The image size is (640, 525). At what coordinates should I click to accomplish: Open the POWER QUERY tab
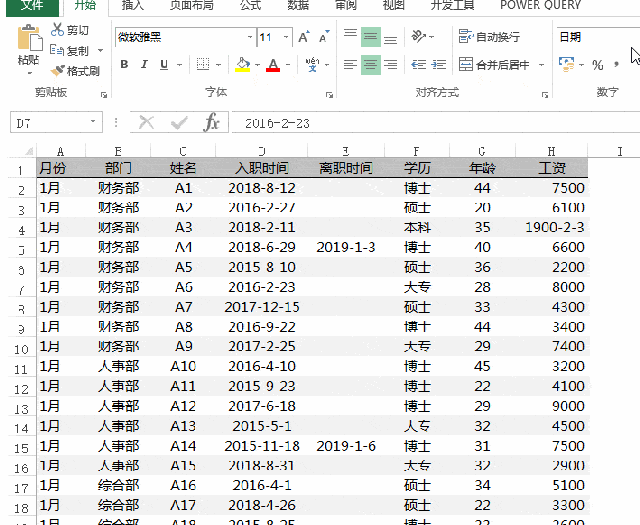[540, 5]
